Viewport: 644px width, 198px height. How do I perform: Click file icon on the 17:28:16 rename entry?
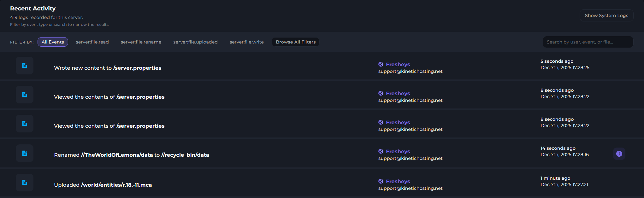pos(25,153)
